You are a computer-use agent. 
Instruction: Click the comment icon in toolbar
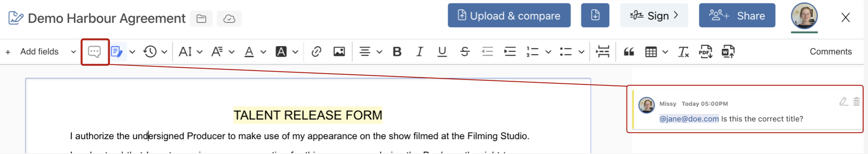(94, 52)
